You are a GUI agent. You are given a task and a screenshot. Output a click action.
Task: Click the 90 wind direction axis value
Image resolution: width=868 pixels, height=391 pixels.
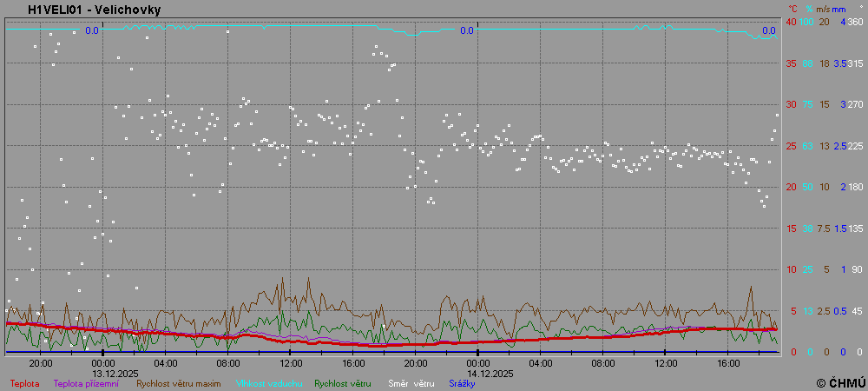tap(857, 269)
